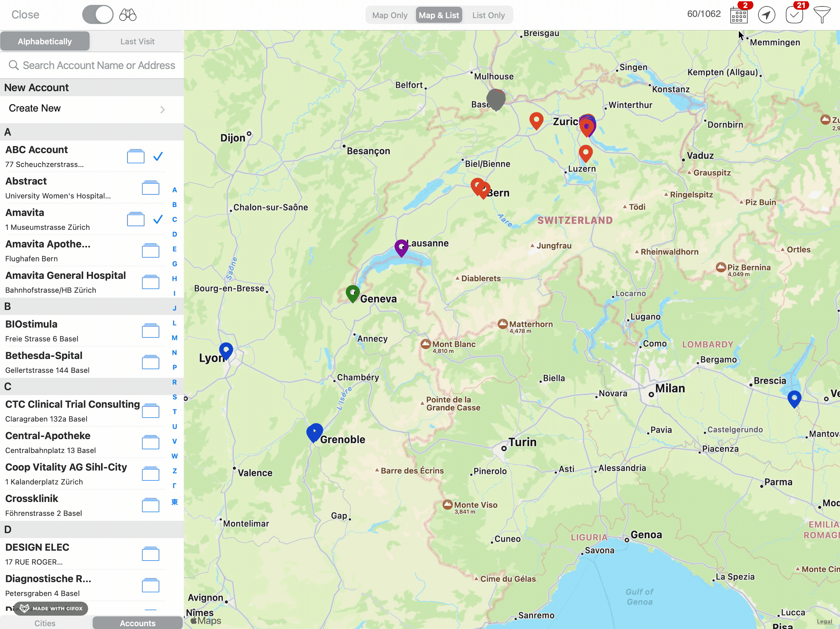Click the Close button
Image resolution: width=840 pixels, height=629 pixels.
(25, 15)
